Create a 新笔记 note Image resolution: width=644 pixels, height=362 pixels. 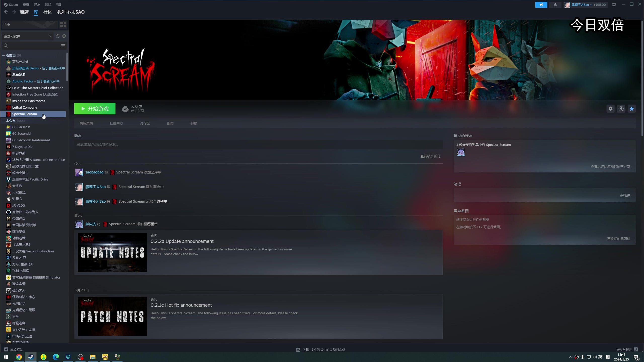pos(625,196)
